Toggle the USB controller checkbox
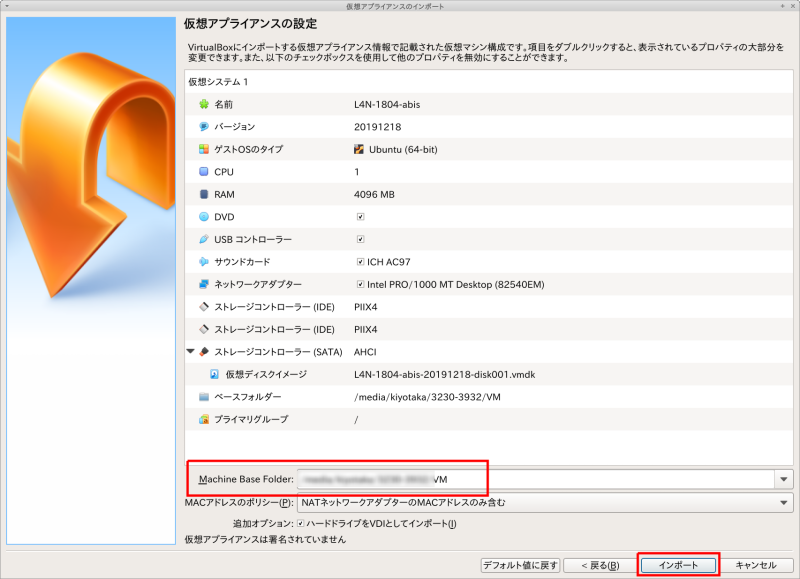 [360, 239]
